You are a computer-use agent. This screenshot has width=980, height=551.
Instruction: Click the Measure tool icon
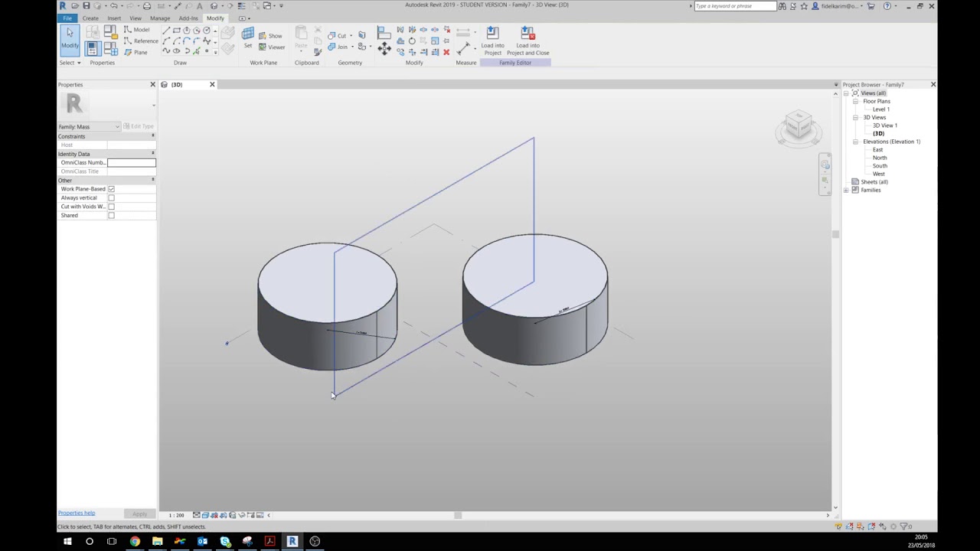pos(463,48)
